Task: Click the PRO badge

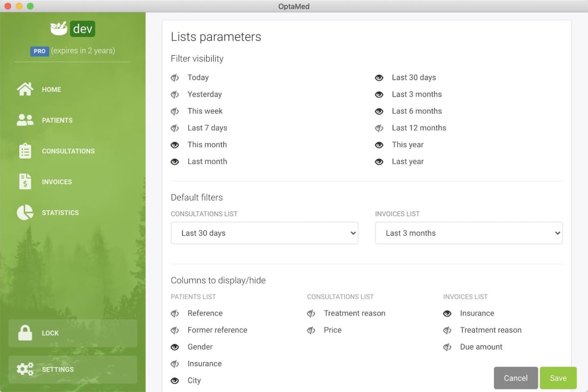Action: [x=40, y=51]
